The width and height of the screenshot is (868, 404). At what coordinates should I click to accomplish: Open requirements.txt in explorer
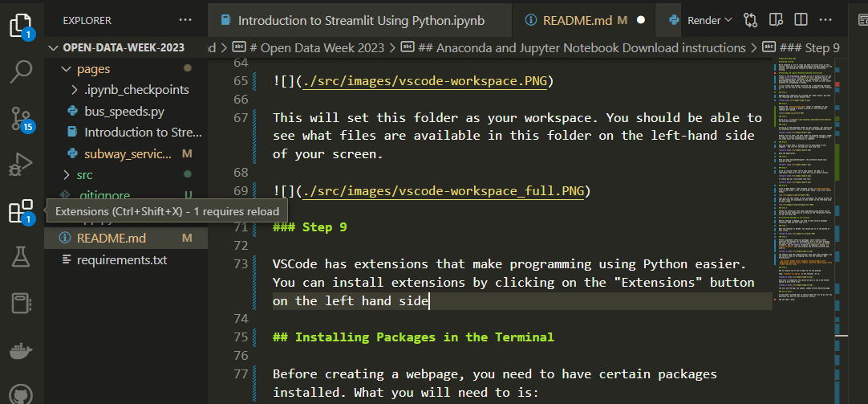click(x=126, y=259)
